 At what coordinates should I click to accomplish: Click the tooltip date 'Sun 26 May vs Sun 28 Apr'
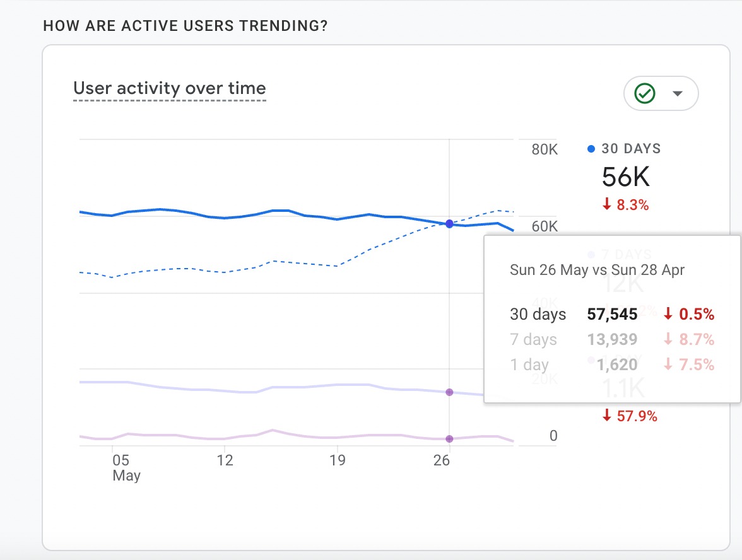click(597, 270)
